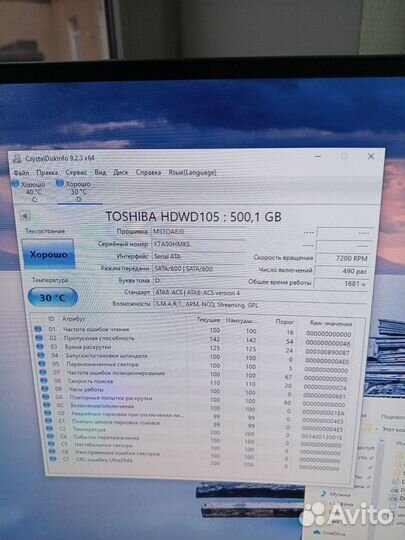Open the Сервис menu
Image resolution: width=405 pixels, height=540 pixels.
pyautogui.click(x=76, y=172)
